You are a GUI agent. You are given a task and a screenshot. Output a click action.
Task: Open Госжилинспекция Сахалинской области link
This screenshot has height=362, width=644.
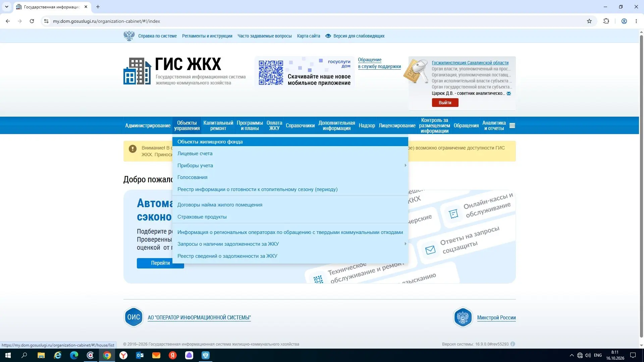tap(470, 63)
